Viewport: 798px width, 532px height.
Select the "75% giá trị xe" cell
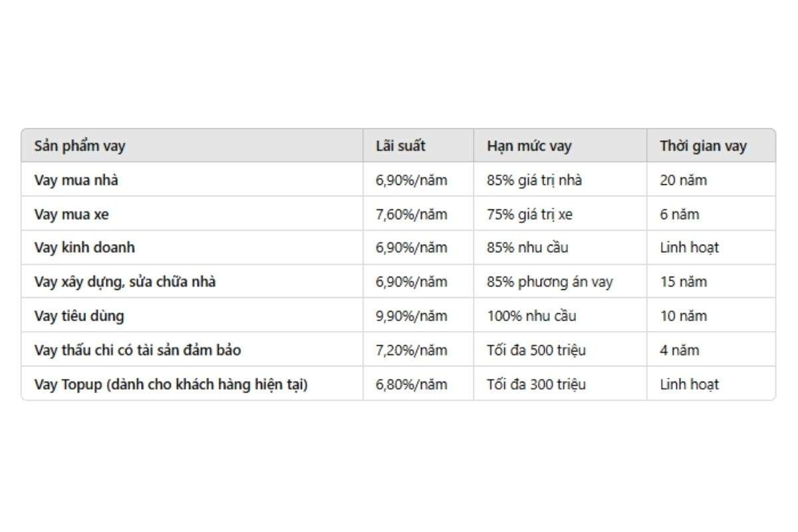click(529, 215)
